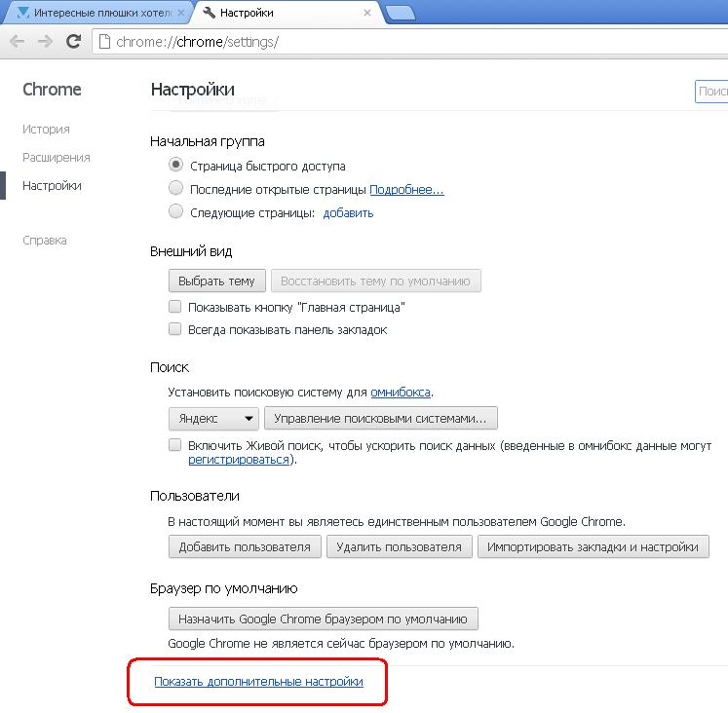Screen dimensions: 728x713
Task: Open регистрироваться link
Action: (x=239, y=459)
